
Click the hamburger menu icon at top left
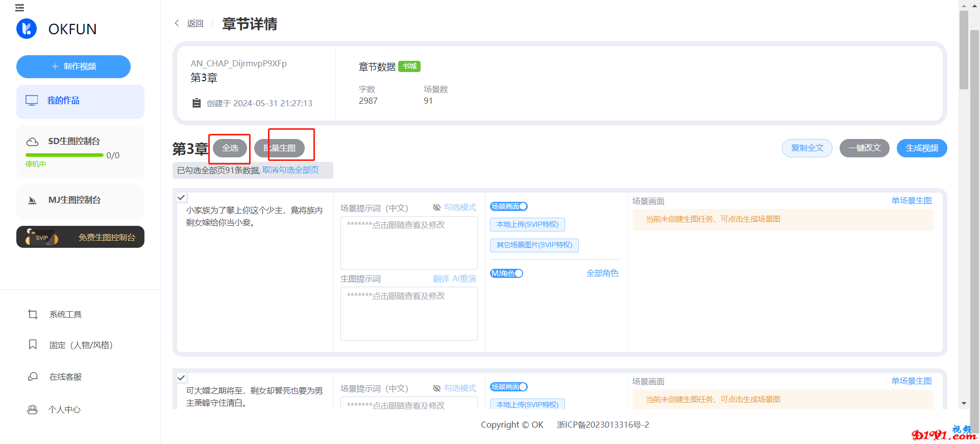(19, 8)
